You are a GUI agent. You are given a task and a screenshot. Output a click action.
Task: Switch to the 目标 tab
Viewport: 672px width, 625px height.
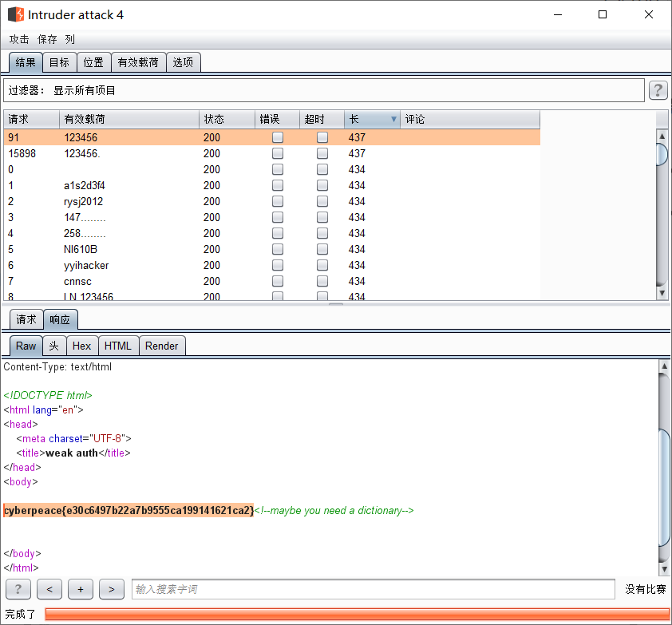[60, 62]
